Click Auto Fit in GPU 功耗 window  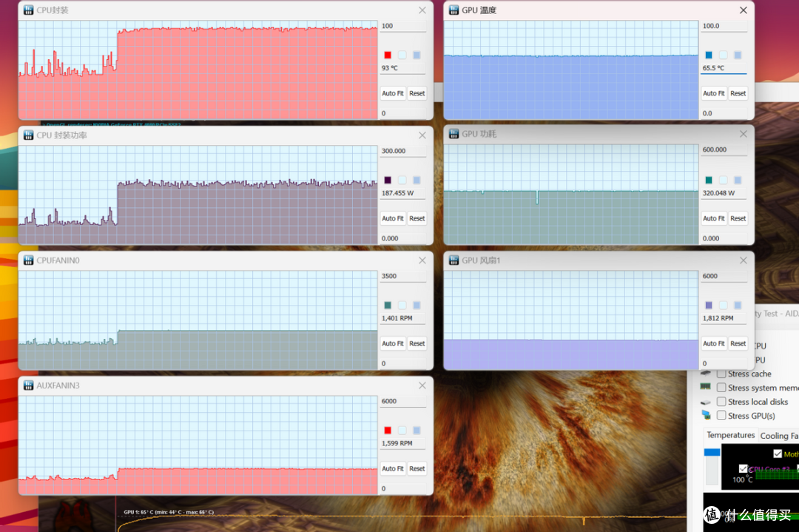click(x=713, y=218)
